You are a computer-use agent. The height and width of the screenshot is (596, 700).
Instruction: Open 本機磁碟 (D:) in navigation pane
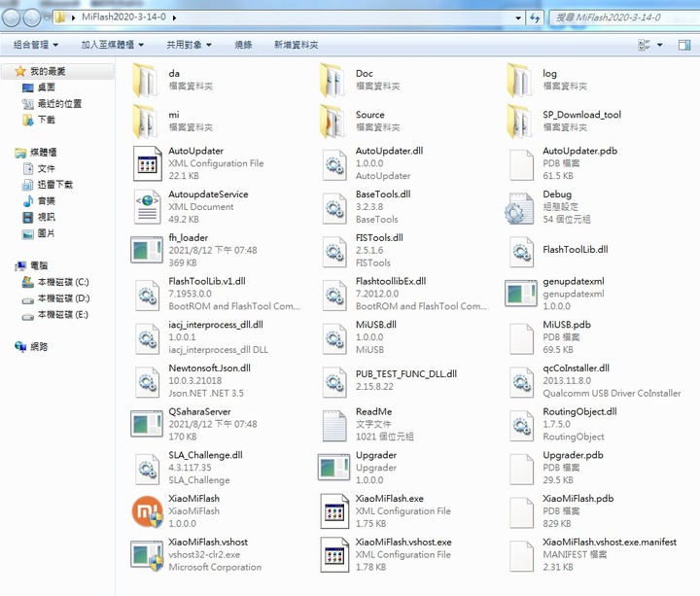pyautogui.click(x=63, y=298)
